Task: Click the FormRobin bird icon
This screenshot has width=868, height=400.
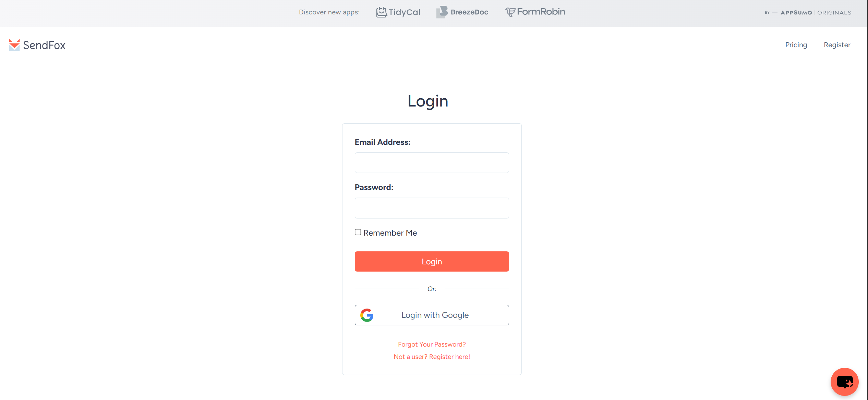Action: (510, 12)
